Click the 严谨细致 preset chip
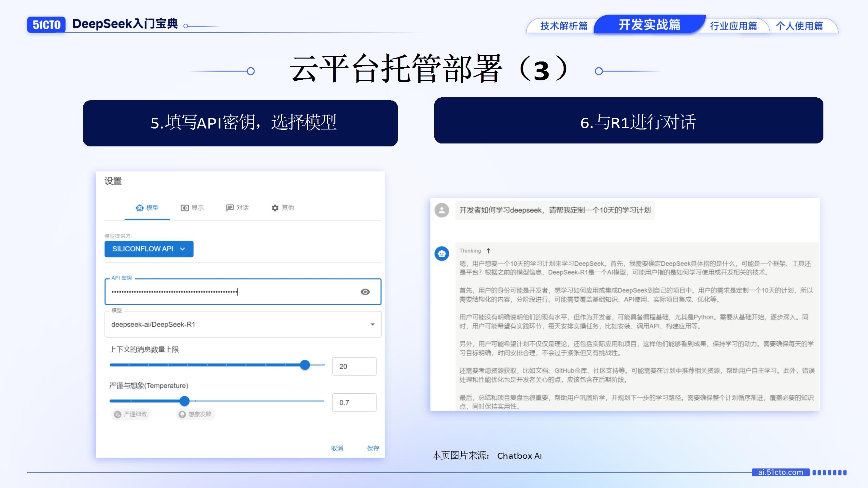868x488 pixels. 131,414
